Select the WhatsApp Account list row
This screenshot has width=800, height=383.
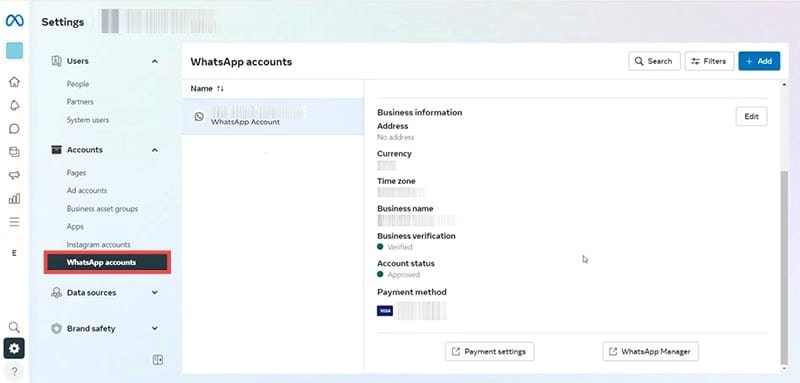pyautogui.click(x=272, y=117)
